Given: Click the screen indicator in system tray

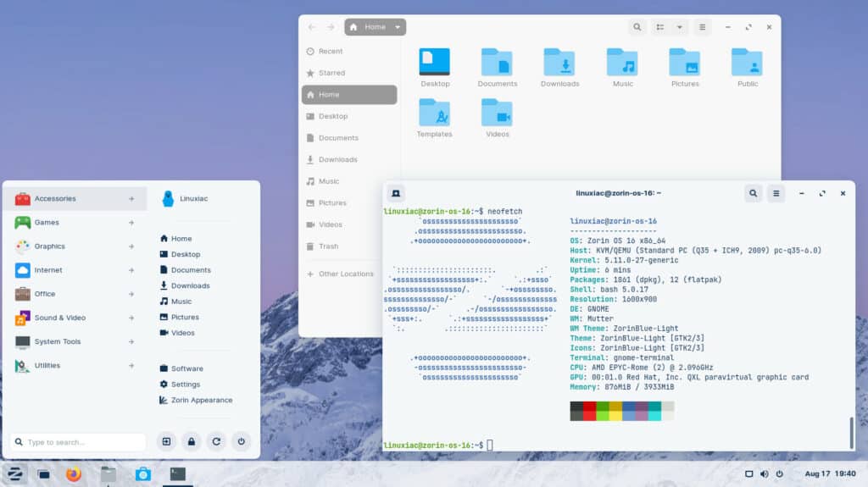Looking at the screenshot, I should click(x=748, y=474).
